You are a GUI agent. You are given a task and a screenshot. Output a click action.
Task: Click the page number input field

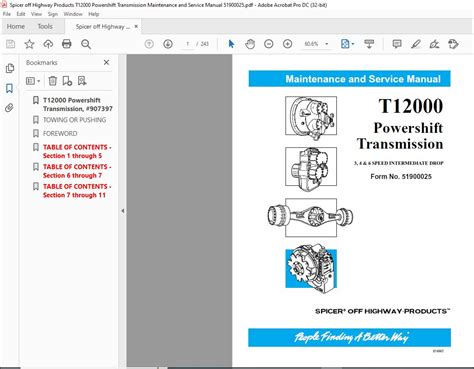[x=188, y=44]
